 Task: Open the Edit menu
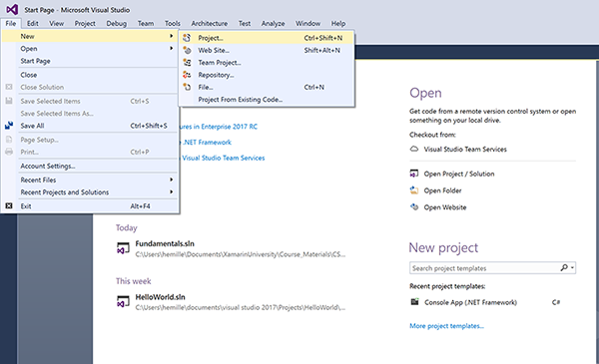point(33,23)
